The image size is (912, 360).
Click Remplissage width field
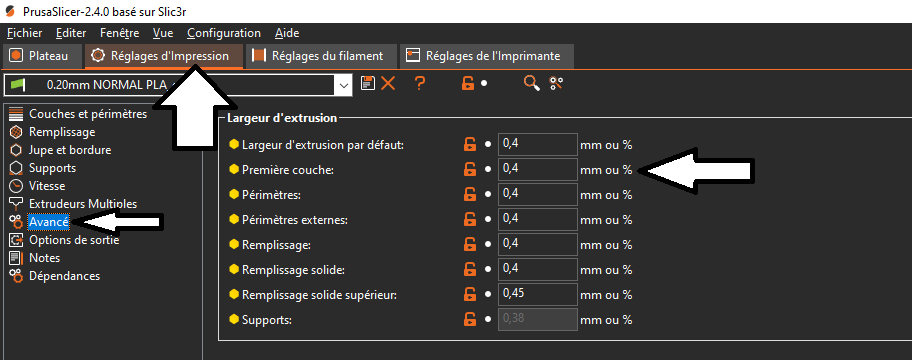click(x=537, y=245)
